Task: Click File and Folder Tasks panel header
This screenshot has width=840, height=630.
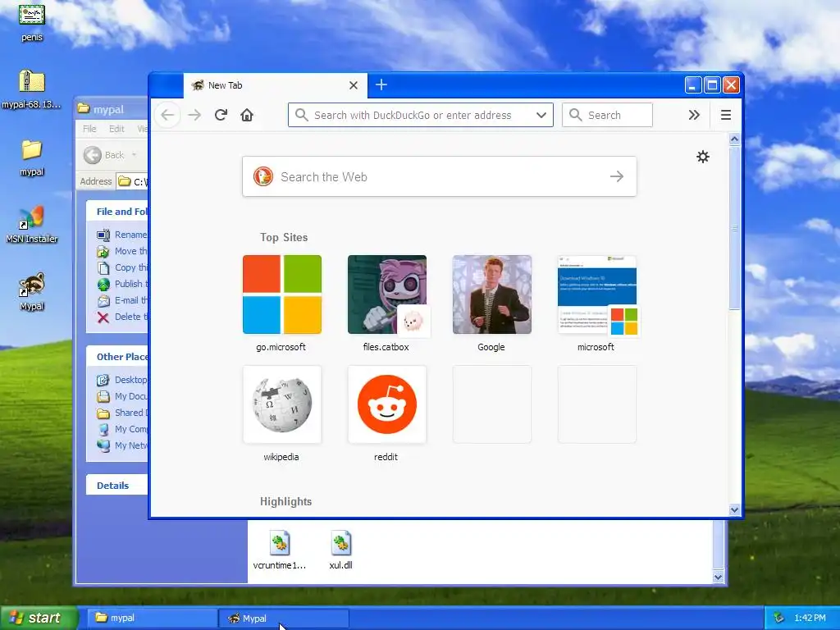Action: click(x=117, y=211)
